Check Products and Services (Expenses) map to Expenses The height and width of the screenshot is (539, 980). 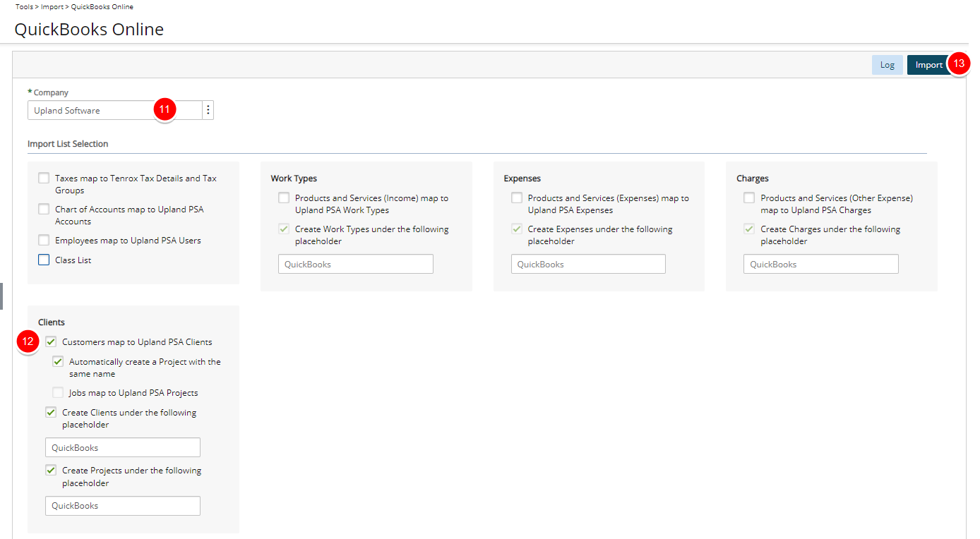pyautogui.click(x=517, y=198)
